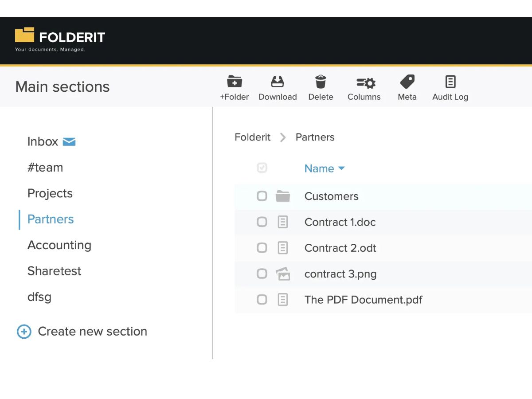Click the breadcrumb chevron after Folderit
Viewport: 532px width, 399px height.
283,137
